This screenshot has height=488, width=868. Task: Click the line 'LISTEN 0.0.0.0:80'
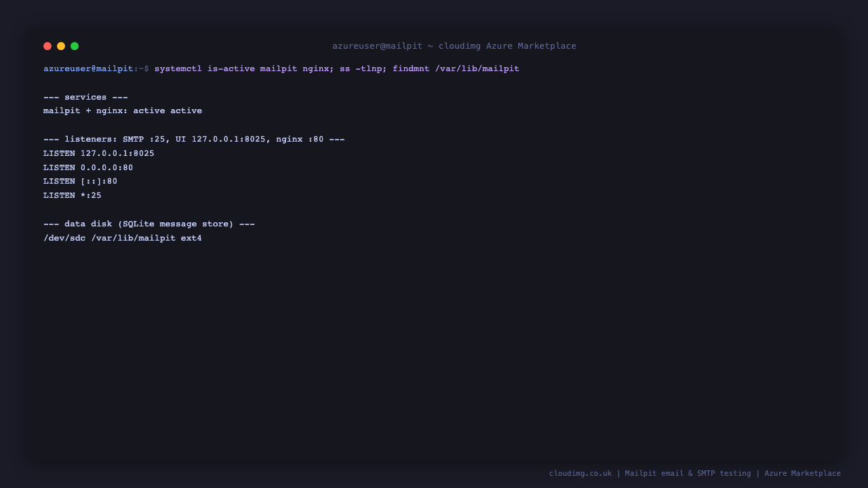(x=88, y=167)
